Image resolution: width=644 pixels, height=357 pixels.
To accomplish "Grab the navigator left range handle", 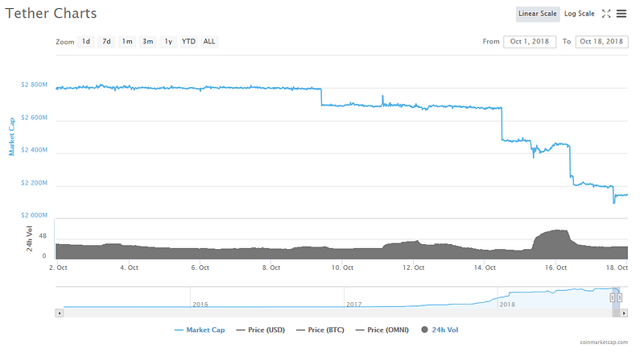I will pos(612,297).
